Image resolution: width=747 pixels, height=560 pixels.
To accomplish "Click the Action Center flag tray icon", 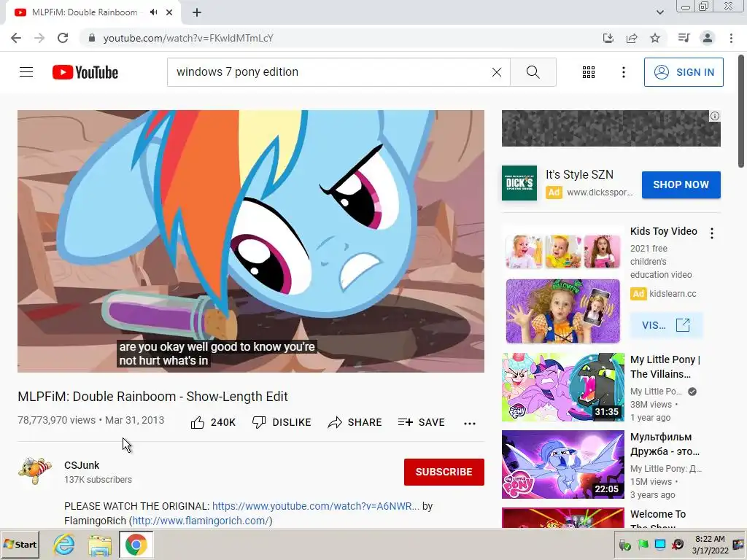I will [643, 544].
